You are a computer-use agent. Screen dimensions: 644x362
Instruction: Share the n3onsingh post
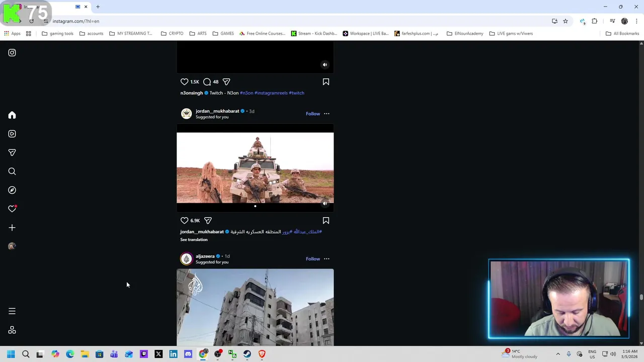(x=226, y=82)
